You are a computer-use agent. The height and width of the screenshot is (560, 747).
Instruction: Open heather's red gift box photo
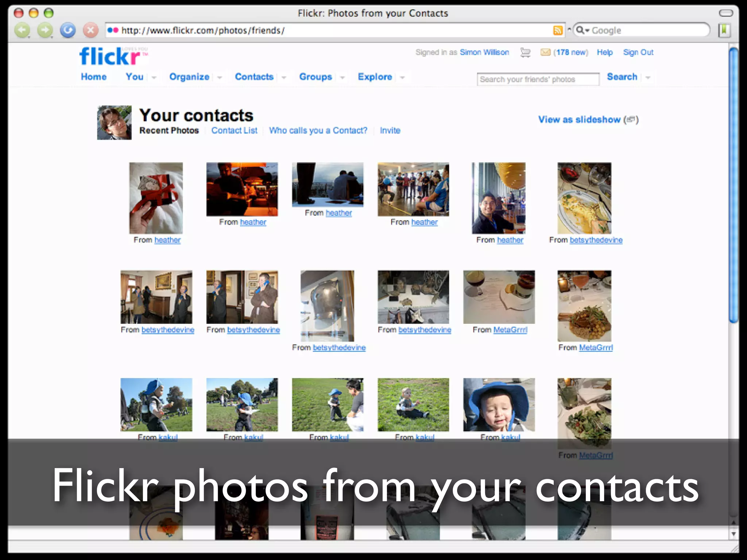[x=156, y=198]
